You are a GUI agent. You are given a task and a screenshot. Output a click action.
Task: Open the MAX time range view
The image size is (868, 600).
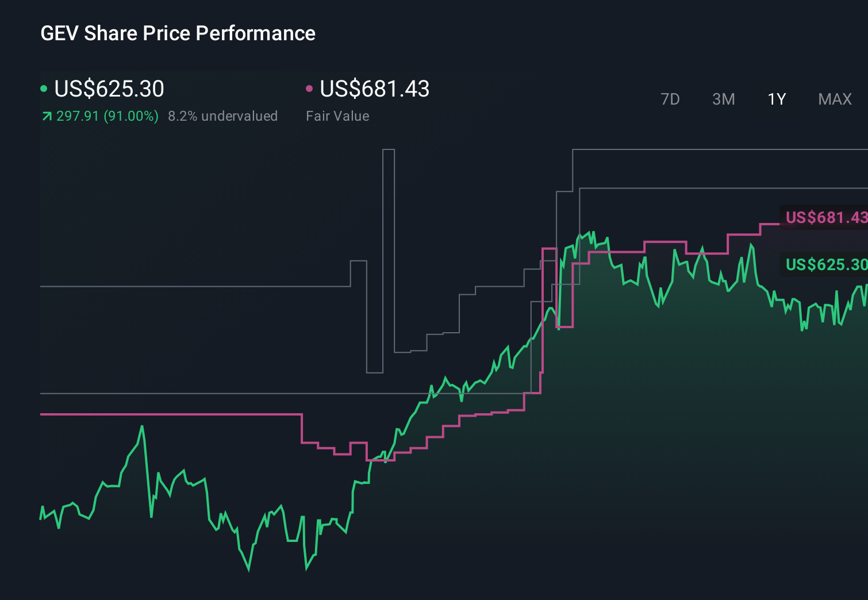pos(834,99)
